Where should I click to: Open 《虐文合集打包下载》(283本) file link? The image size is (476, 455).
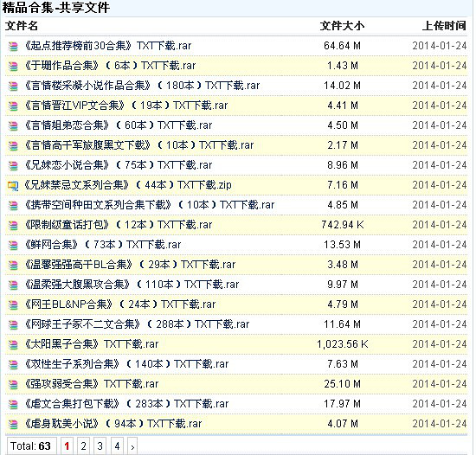(x=126, y=404)
